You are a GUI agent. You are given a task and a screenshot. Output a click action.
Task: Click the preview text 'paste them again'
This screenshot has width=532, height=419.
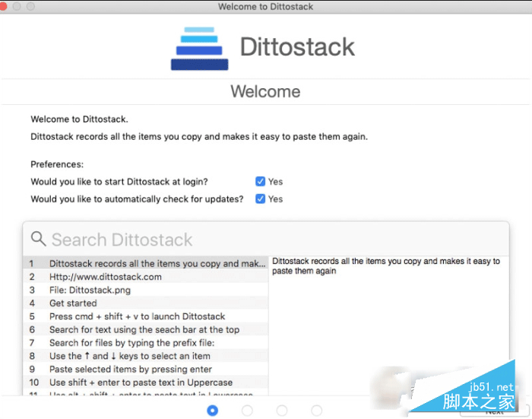click(304, 271)
